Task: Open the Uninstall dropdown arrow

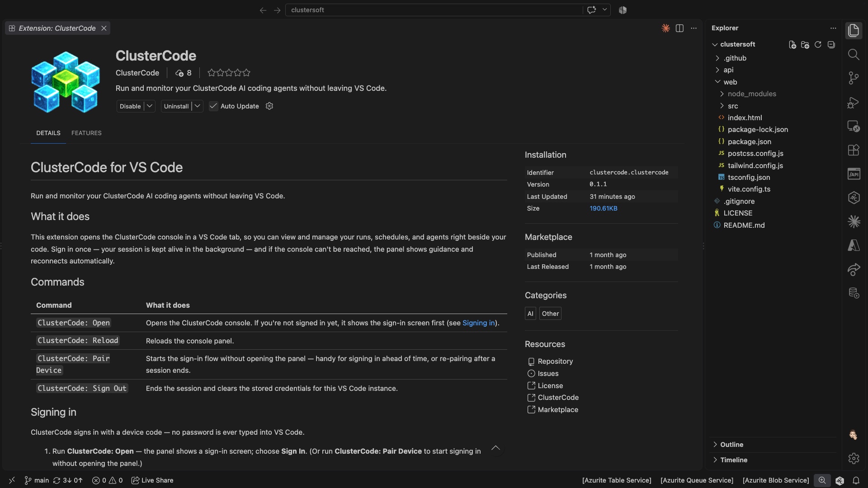Action: (198, 106)
